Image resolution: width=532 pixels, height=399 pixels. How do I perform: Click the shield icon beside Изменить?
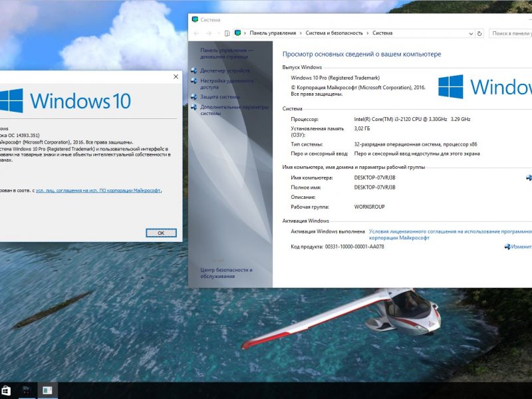(x=507, y=247)
